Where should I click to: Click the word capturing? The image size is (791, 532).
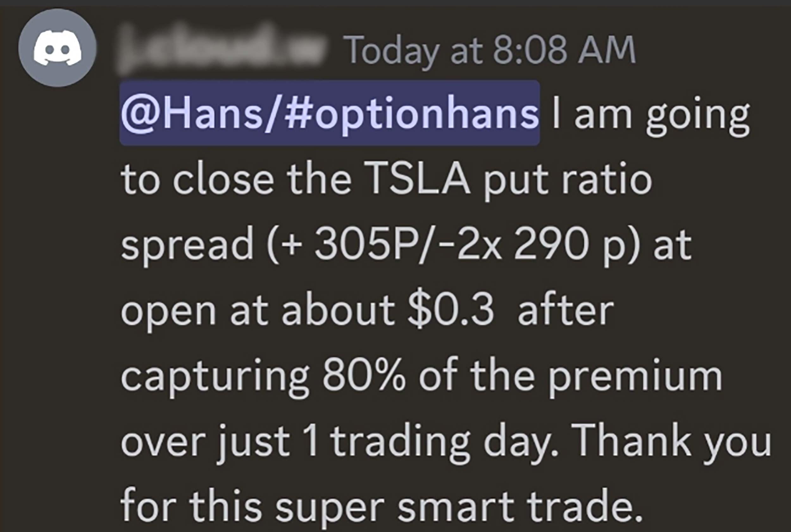(215, 379)
